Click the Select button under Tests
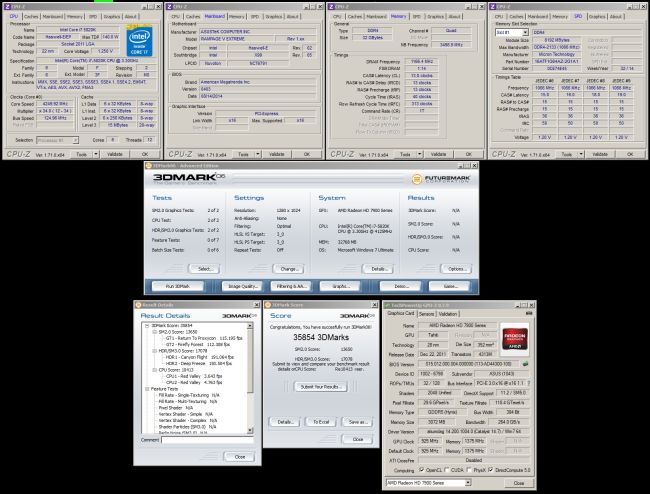 pyautogui.click(x=204, y=269)
